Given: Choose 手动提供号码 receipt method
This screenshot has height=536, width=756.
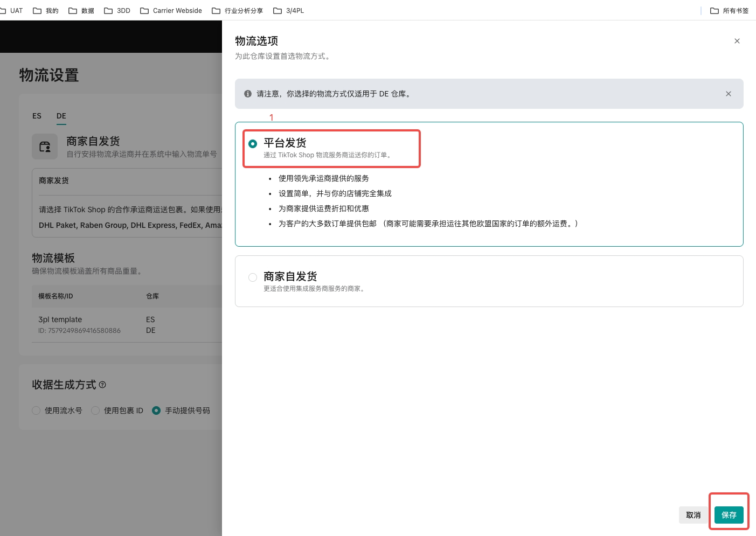Looking at the screenshot, I should 156,410.
